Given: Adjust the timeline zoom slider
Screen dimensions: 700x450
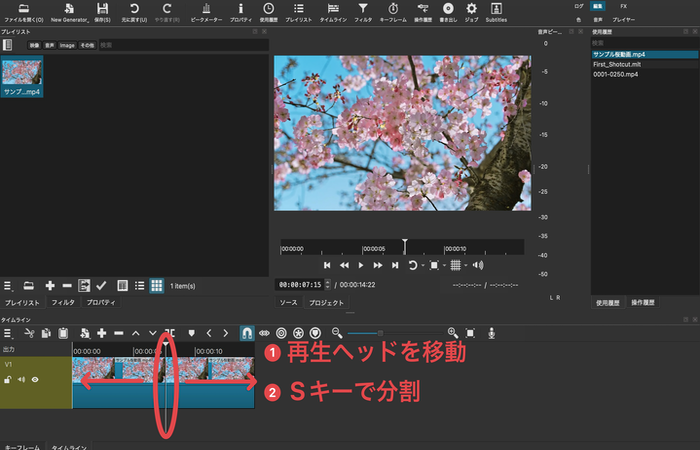Looking at the screenshot, I should pyautogui.click(x=380, y=332).
